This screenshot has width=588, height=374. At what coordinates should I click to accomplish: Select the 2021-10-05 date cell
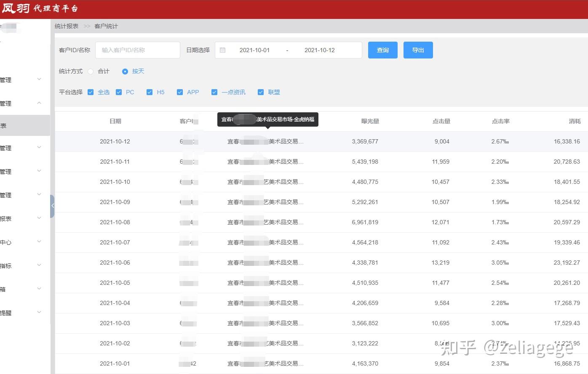pyautogui.click(x=115, y=283)
